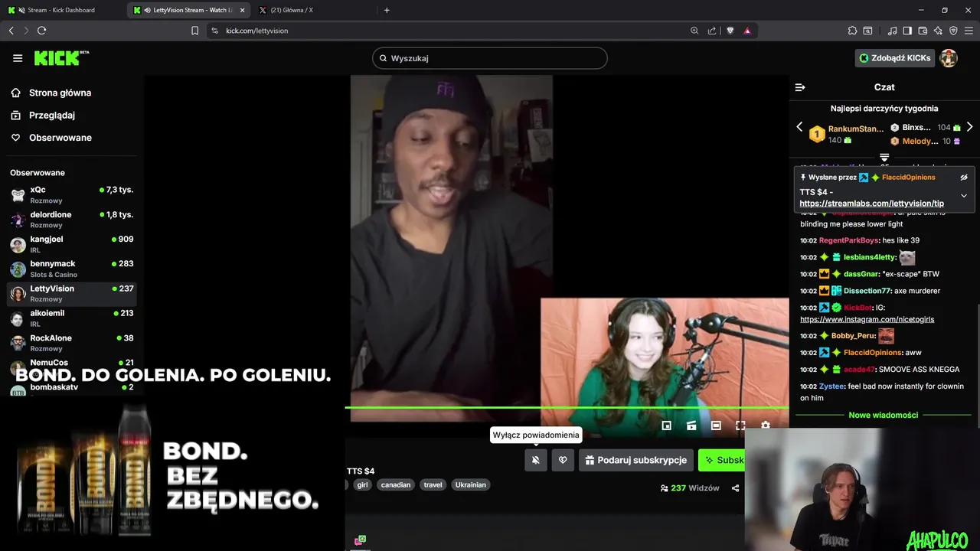This screenshot has width=980, height=551.
Task: Open RockAlone channel in sidebar
Action: click(72, 343)
